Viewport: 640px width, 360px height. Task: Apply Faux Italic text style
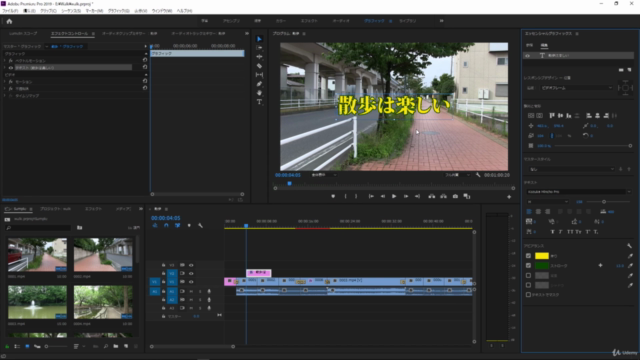pyautogui.click(x=560, y=232)
